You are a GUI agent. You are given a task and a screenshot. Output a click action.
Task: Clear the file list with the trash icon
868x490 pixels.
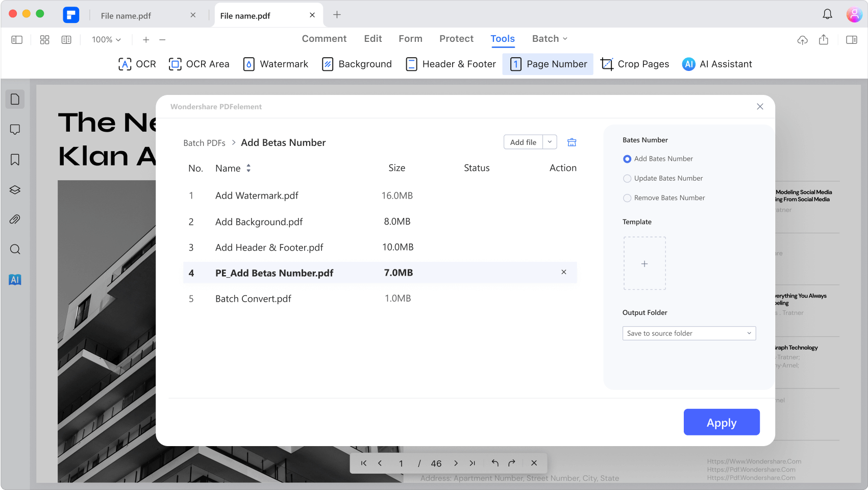[572, 142]
